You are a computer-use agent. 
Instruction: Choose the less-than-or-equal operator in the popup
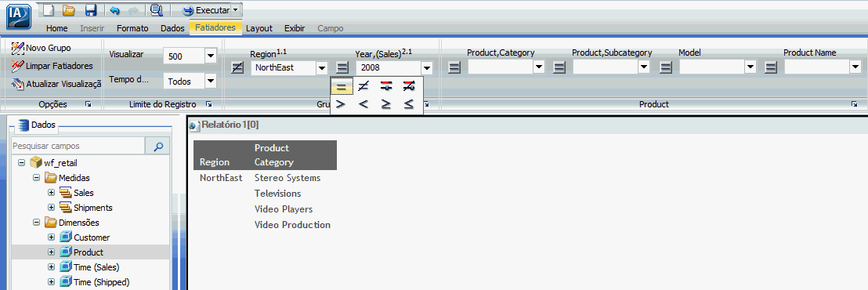pyautogui.click(x=408, y=104)
